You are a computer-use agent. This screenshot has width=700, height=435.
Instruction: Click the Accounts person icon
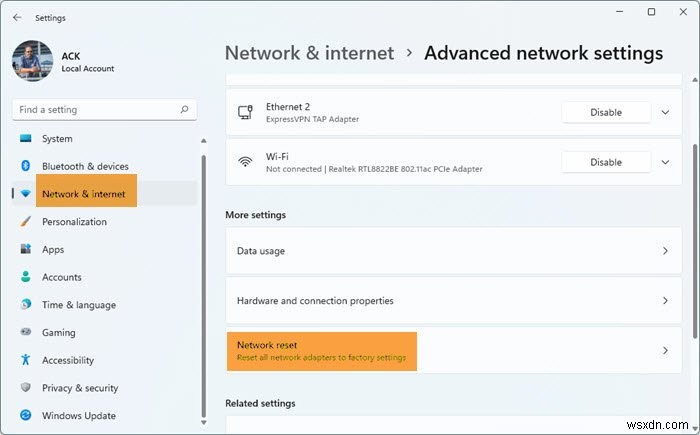(25, 277)
